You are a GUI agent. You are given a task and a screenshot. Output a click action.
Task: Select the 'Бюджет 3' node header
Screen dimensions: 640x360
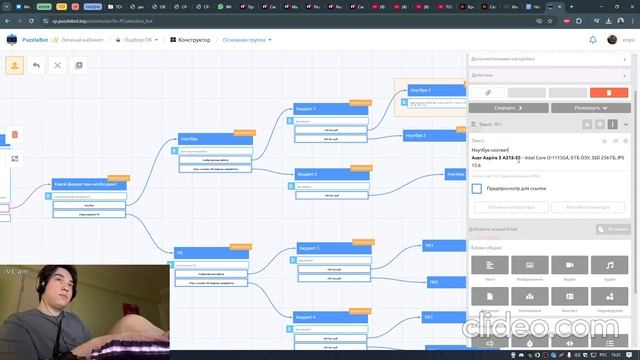coord(334,248)
